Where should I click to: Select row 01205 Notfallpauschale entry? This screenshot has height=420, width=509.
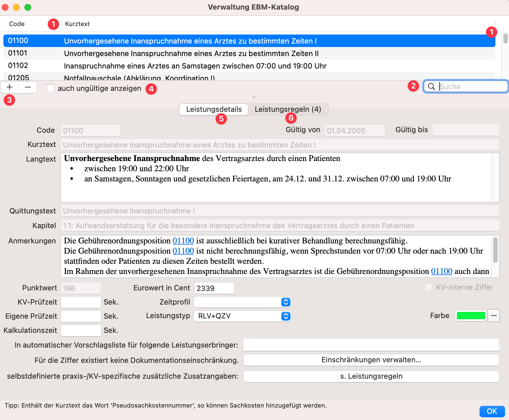(x=249, y=76)
